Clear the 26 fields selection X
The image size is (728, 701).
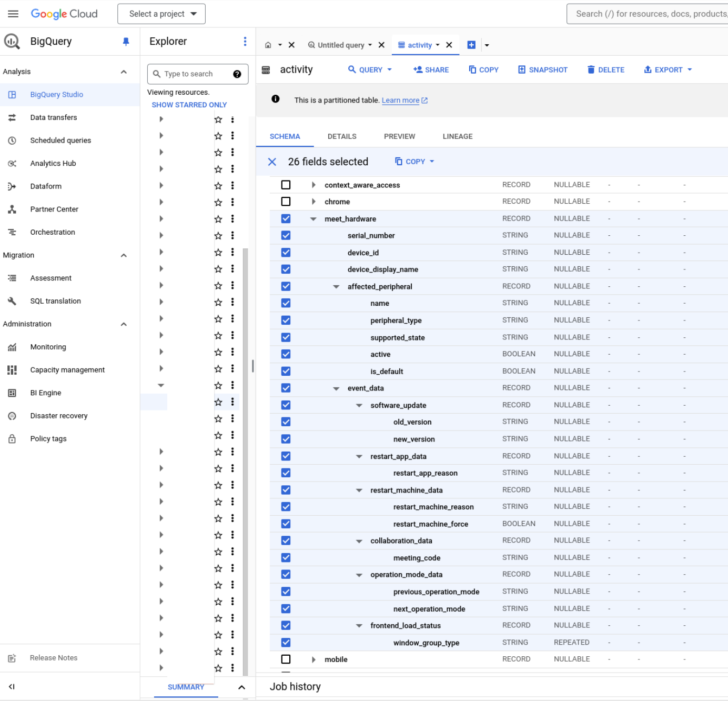272,162
